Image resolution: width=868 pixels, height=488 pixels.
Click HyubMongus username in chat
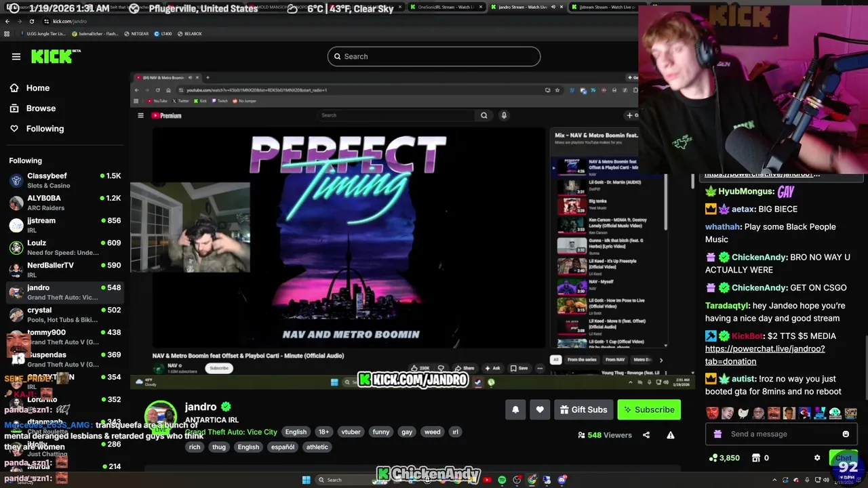tap(746, 192)
